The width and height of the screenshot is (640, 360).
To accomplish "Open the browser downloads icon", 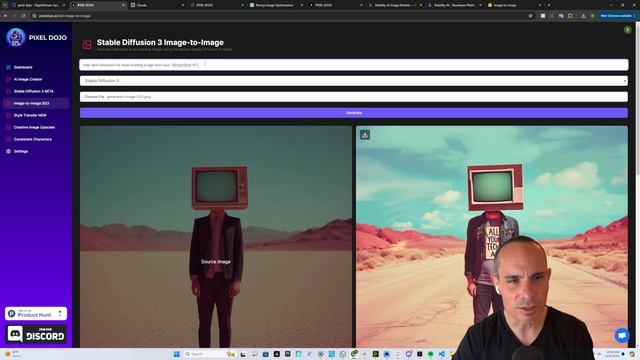I will click(x=583, y=16).
